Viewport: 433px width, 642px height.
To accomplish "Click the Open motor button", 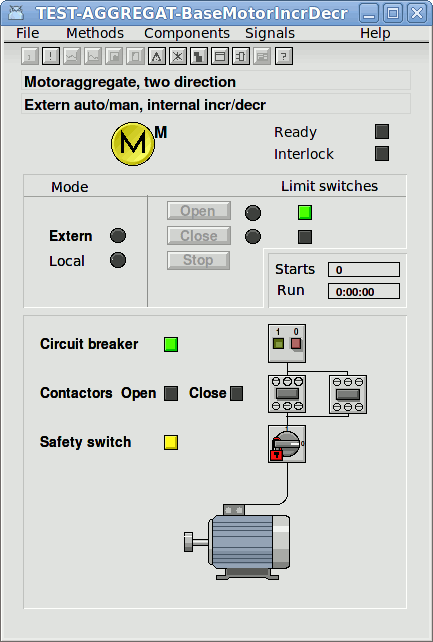I will (198, 211).
